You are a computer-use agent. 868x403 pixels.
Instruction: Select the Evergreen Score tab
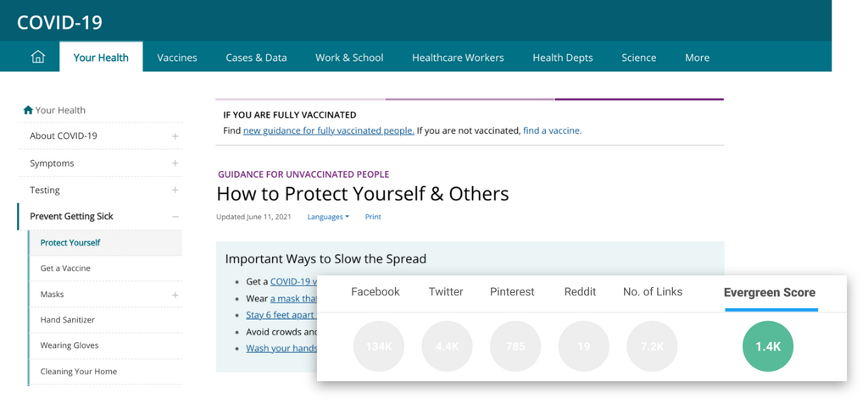769,293
